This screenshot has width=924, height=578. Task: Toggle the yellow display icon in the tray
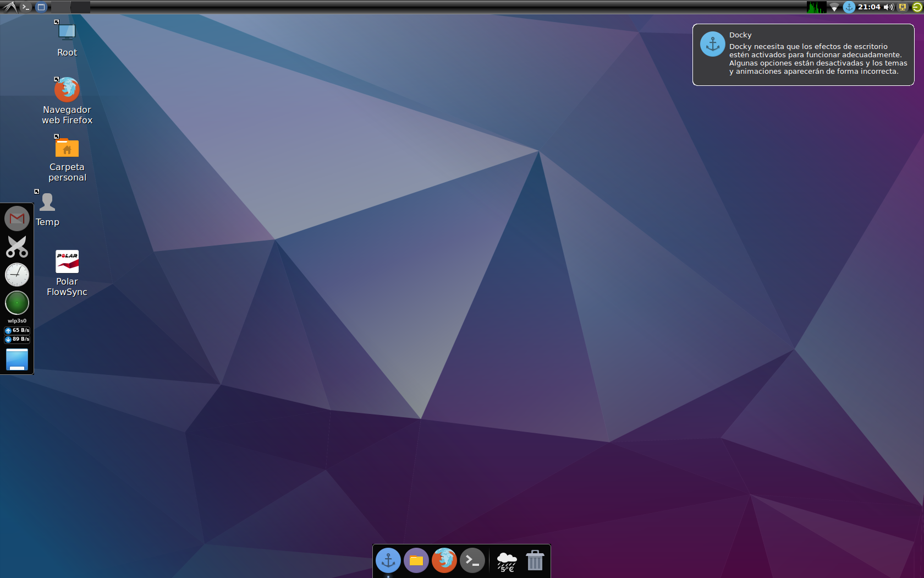pos(903,7)
